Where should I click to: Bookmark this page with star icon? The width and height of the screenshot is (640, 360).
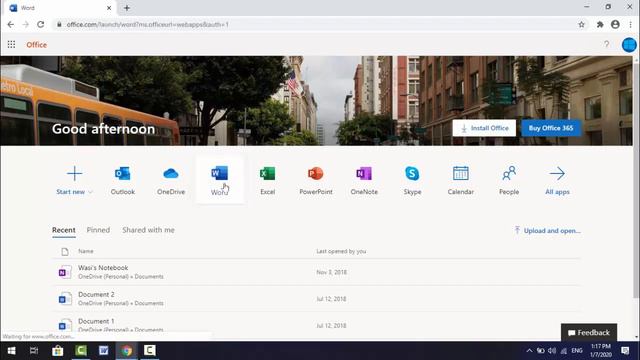click(x=581, y=24)
